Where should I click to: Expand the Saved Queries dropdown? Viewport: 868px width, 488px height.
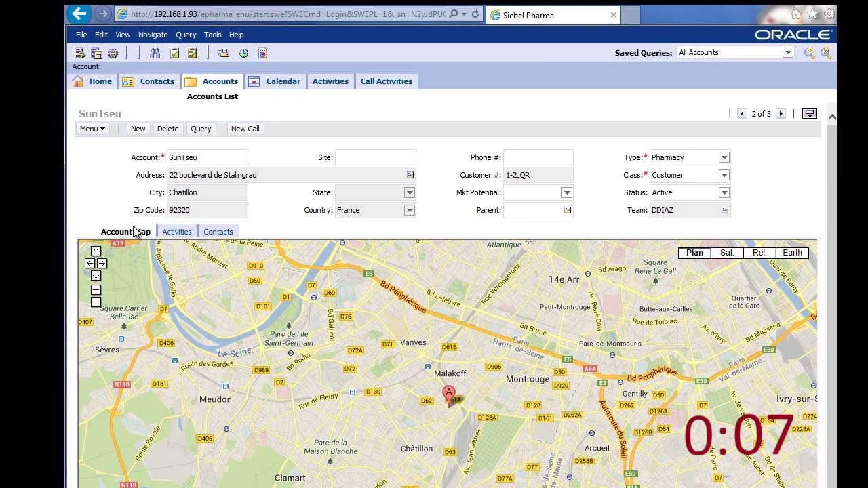pos(787,53)
